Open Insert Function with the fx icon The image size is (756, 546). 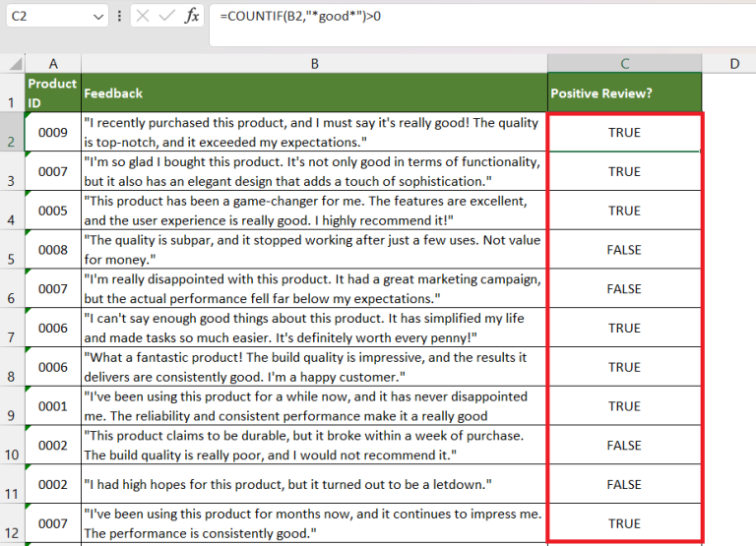[192, 17]
